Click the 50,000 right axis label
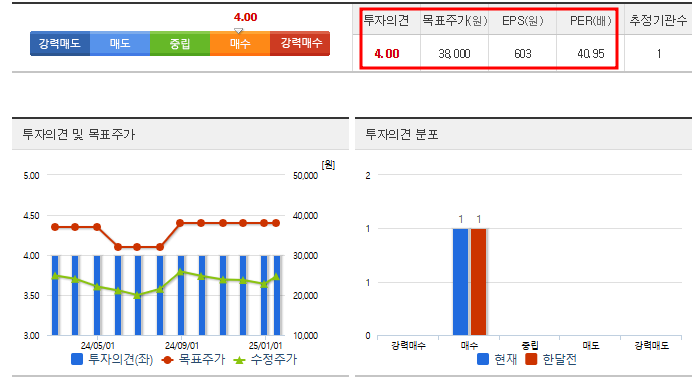Viewport: 696px width, 382px height. (305, 176)
